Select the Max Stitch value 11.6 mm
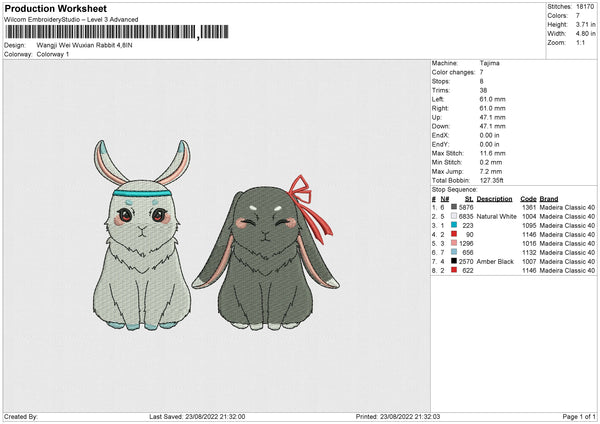This screenshot has height=424, width=600. click(x=492, y=153)
